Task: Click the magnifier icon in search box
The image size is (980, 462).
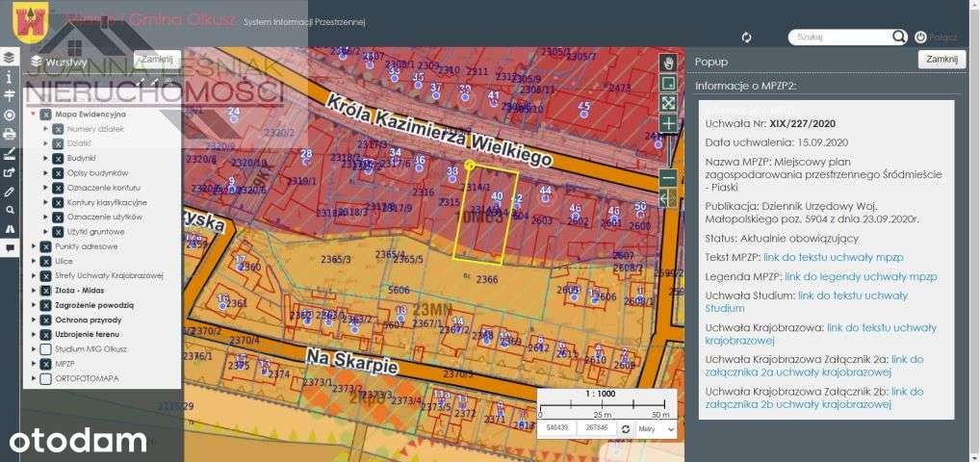Action: (x=898, y=37)
